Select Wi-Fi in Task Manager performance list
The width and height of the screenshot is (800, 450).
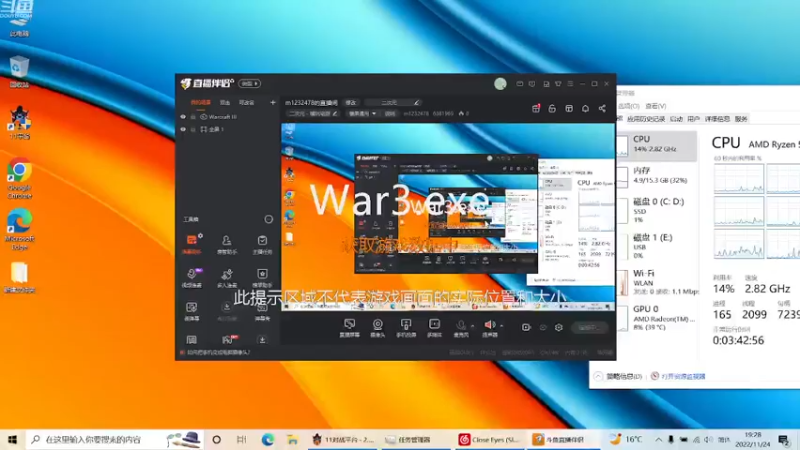point(657,282)
